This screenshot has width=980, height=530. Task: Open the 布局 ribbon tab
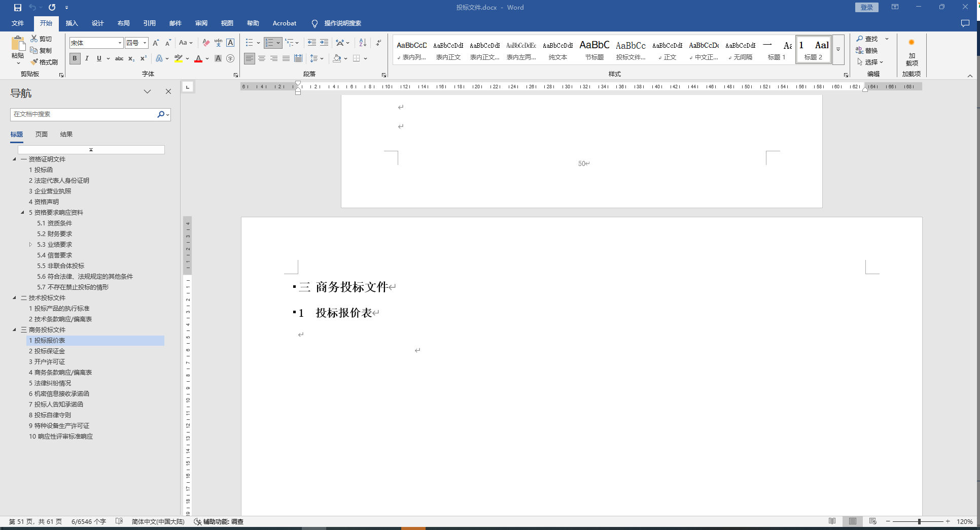point(123,23)
